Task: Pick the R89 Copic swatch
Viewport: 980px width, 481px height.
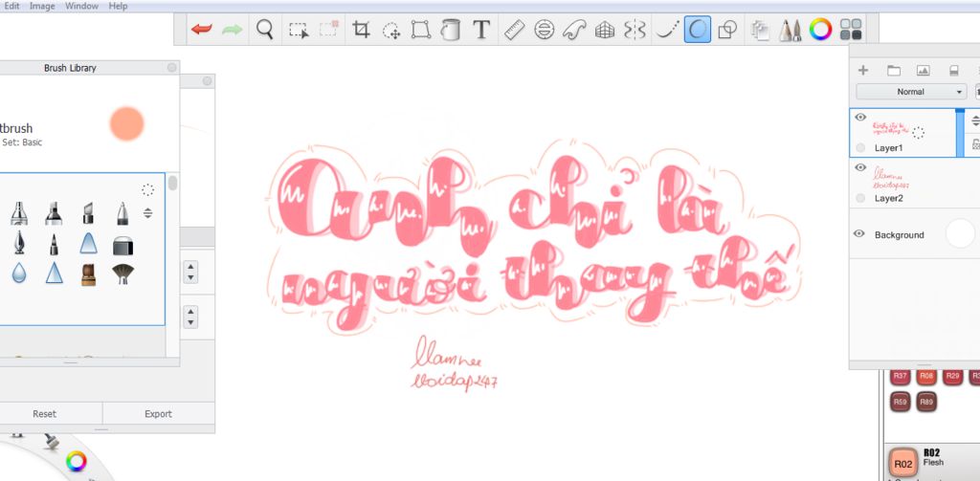Action: 926,403
